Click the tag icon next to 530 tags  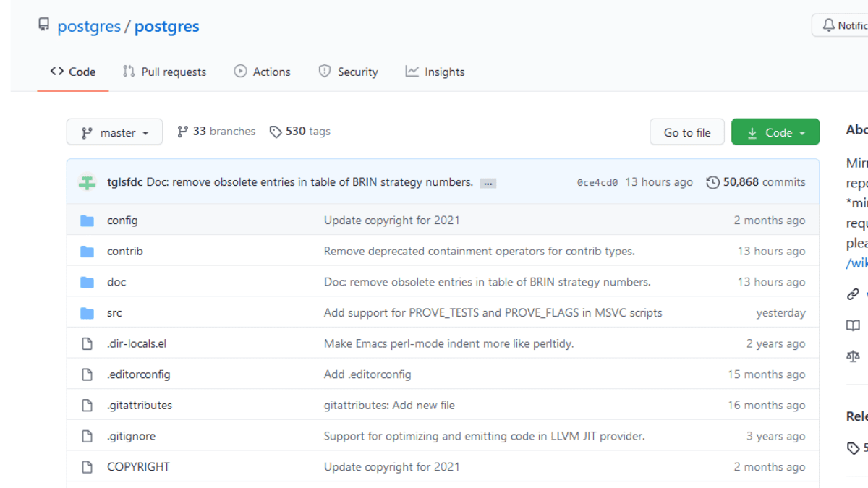tap(276, 132)
